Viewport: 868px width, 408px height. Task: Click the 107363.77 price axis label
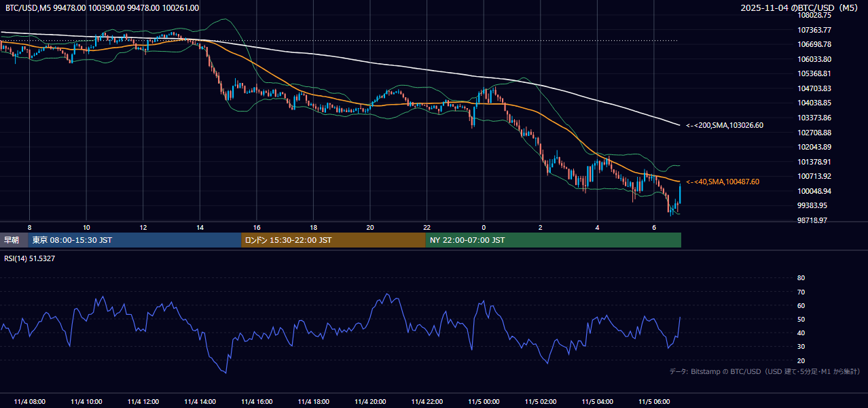pyautogui.click(x=814, y=30)
